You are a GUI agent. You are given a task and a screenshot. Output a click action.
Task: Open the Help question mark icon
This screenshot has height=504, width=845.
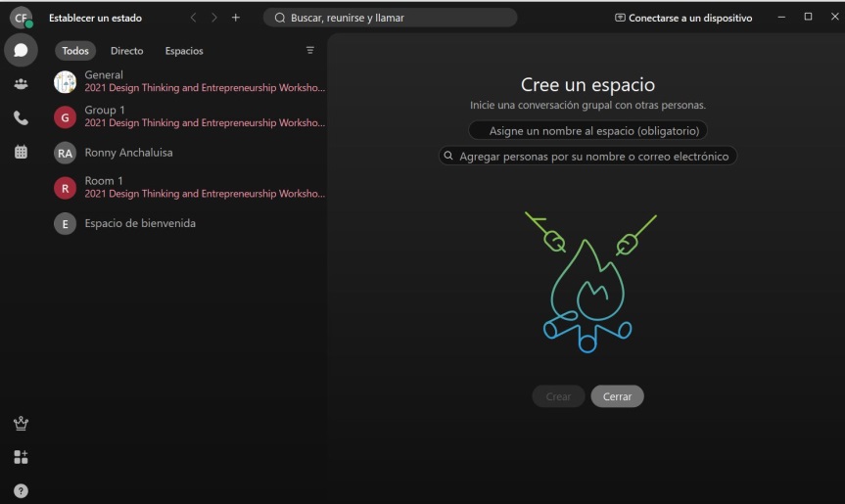click(21, 491)
